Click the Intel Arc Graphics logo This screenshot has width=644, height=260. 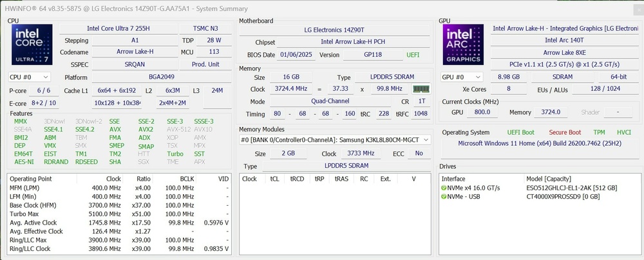464,45
